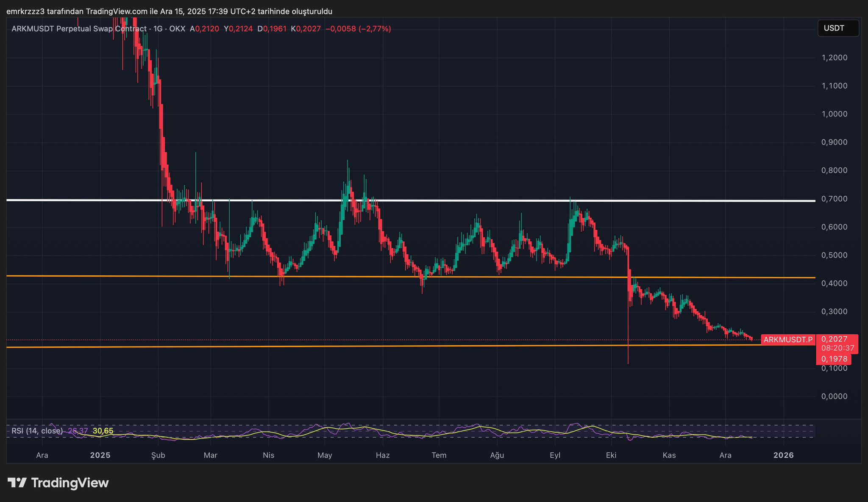Screen dimensions: 868x502
Task: Click the 2025 label on time axis
Action: point(100,455)
